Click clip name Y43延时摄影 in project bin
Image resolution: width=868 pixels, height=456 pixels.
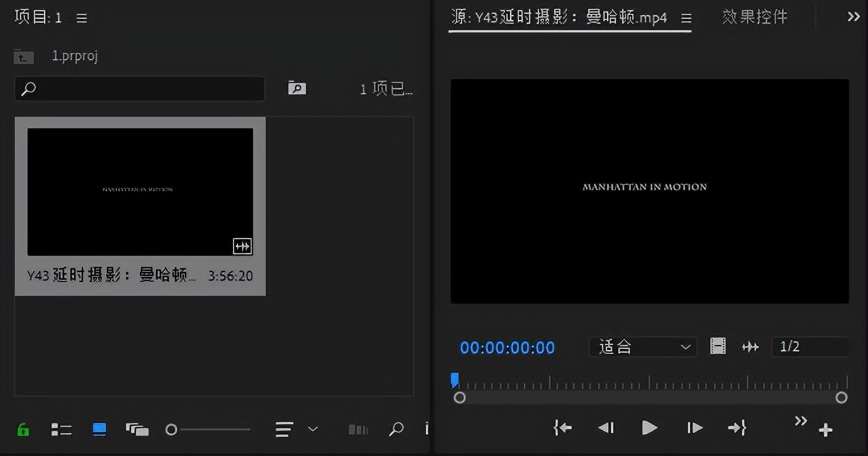pos(111,275)
